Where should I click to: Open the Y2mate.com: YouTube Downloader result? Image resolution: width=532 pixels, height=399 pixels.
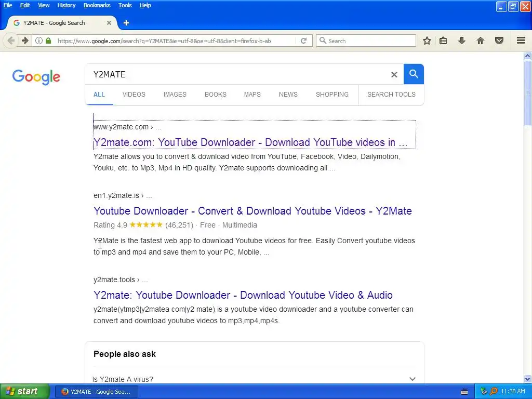pos(250,142)
